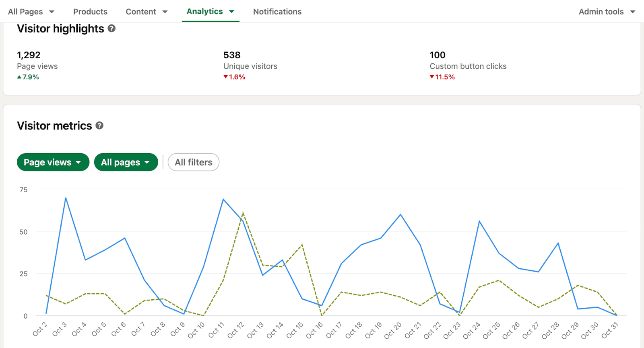Image resolution: width=644 pixels, height=348 pixels.
Task: Open the Page views metric dropdown
Action: click(x=53, y=162)
